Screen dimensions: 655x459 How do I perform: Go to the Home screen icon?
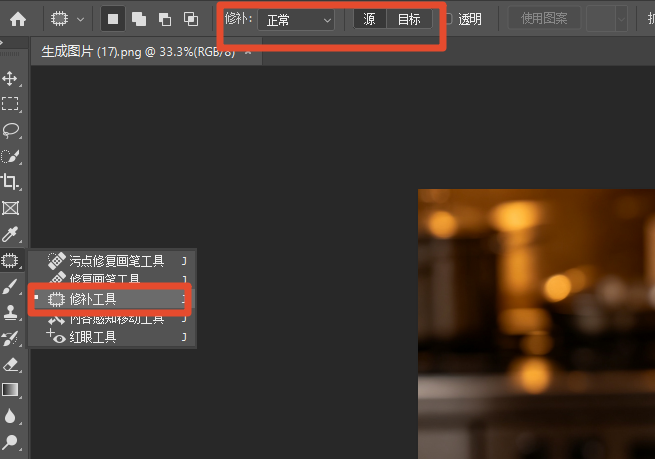click(x=18, y=19)
